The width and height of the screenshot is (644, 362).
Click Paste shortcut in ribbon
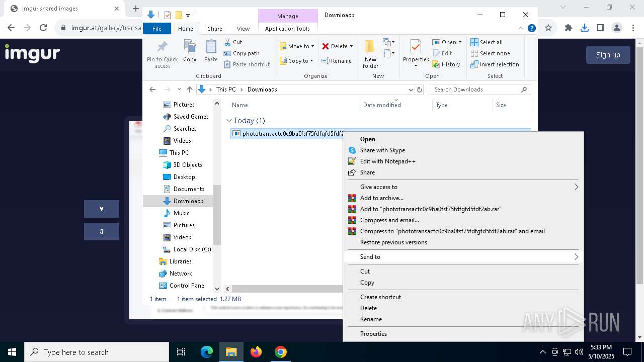click(x=247, y=64)
